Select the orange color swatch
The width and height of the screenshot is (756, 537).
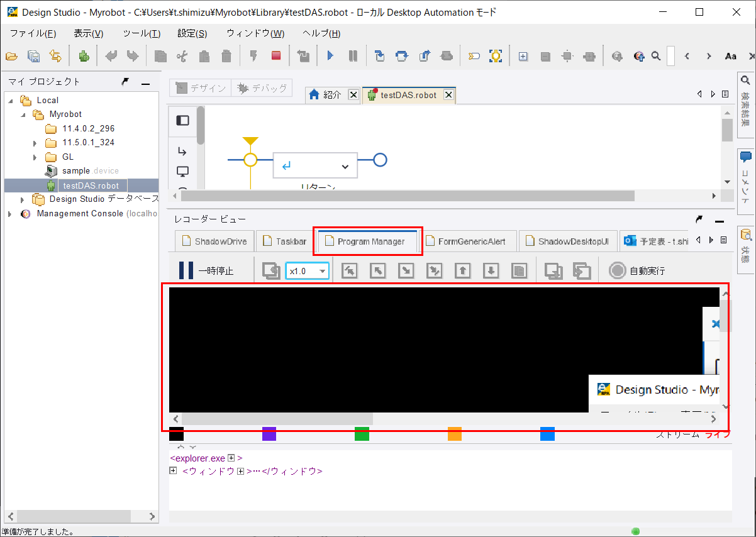[x=455, y=434]
